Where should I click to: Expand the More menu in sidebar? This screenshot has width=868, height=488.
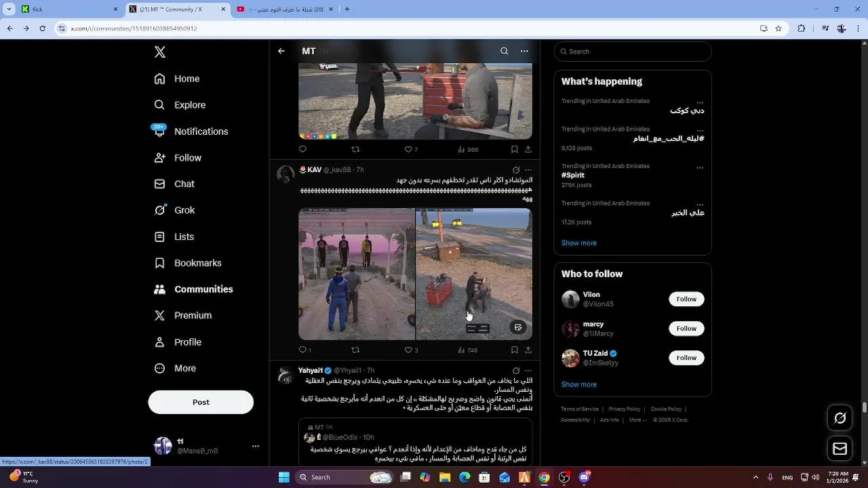coord(175,368)
